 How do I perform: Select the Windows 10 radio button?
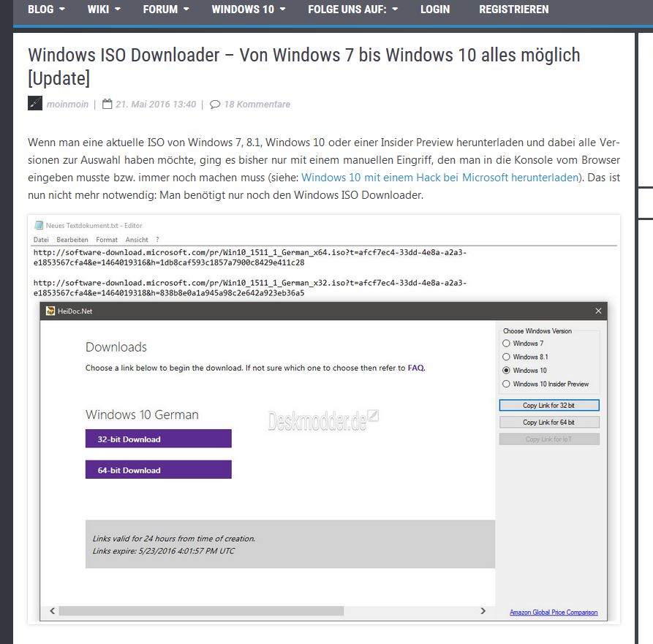pos(506,370)
